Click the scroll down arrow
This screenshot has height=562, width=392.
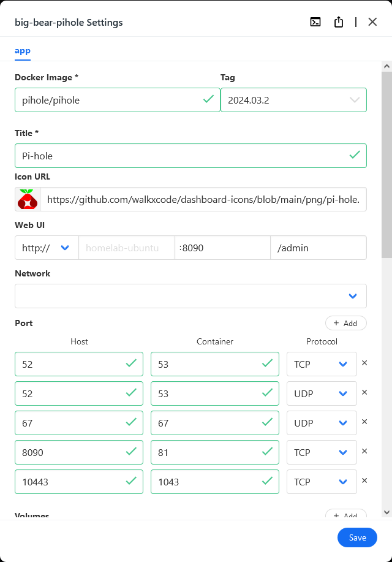386,512
